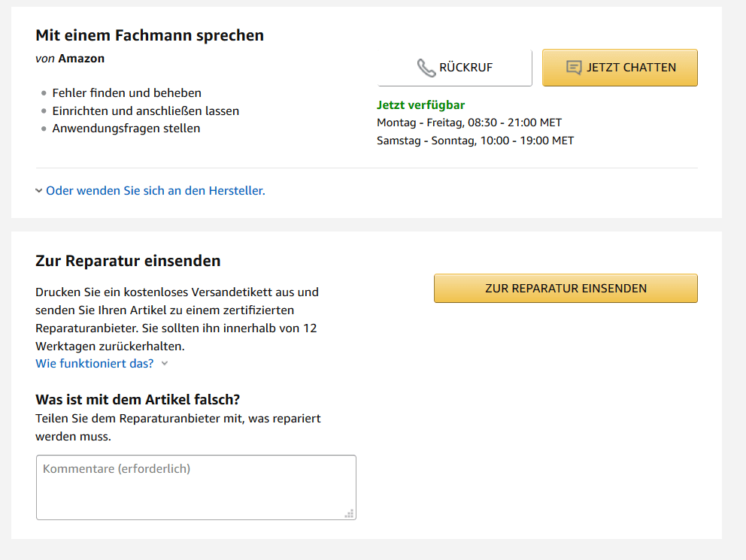
Task: Click the phone icon on the Rückruf button
Action: click(x=426, y=68)
